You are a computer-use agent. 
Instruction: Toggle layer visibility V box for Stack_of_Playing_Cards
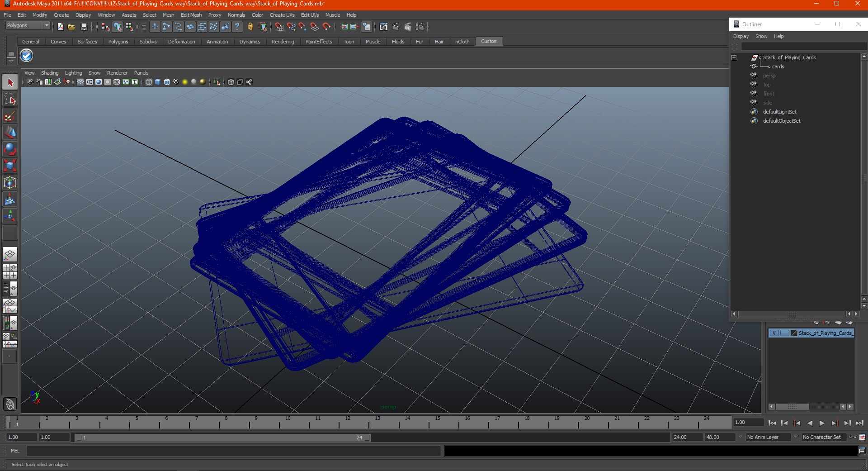pyautogui.click(x=774, y=333)
